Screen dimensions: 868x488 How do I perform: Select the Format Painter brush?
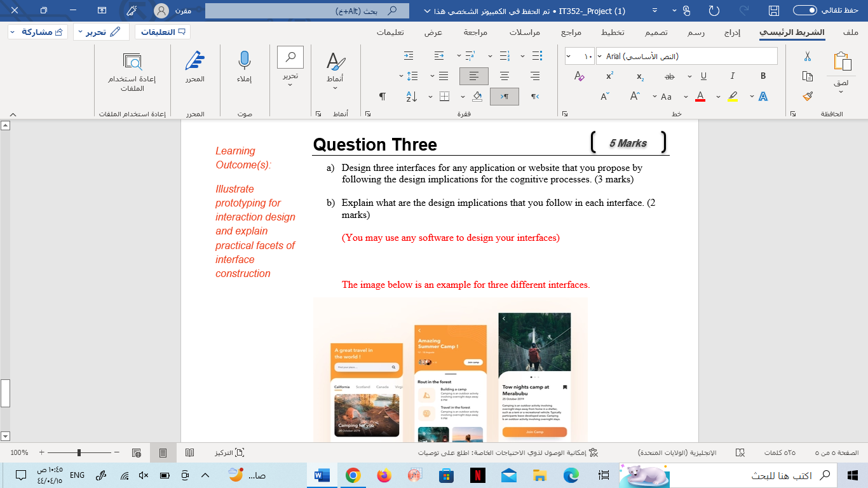(808, 96)
